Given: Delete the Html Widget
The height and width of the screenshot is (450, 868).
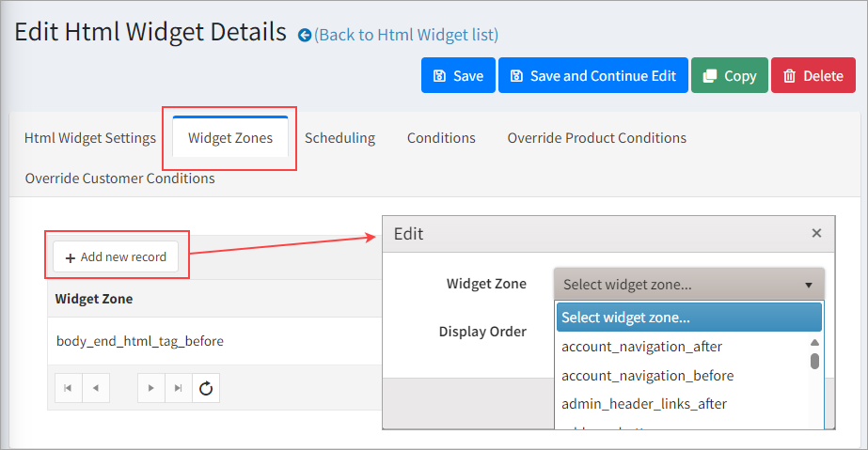Looking at the screenshot, I should click(x=813, y=76).
